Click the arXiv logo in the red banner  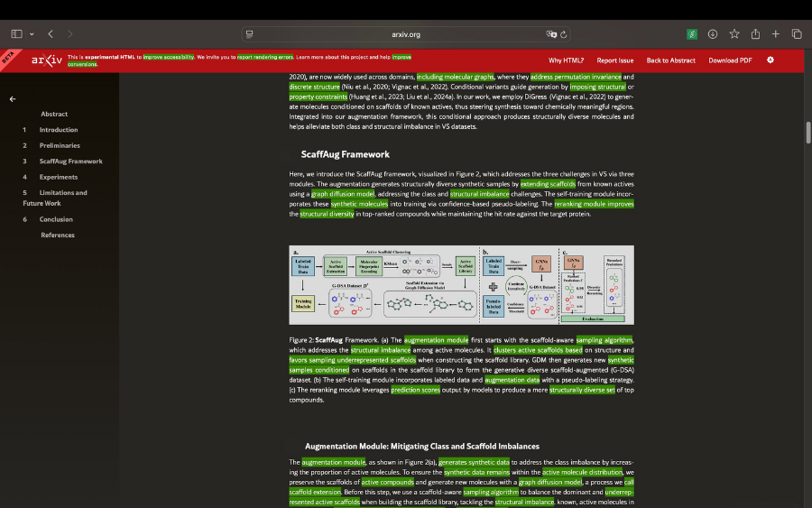47,60
